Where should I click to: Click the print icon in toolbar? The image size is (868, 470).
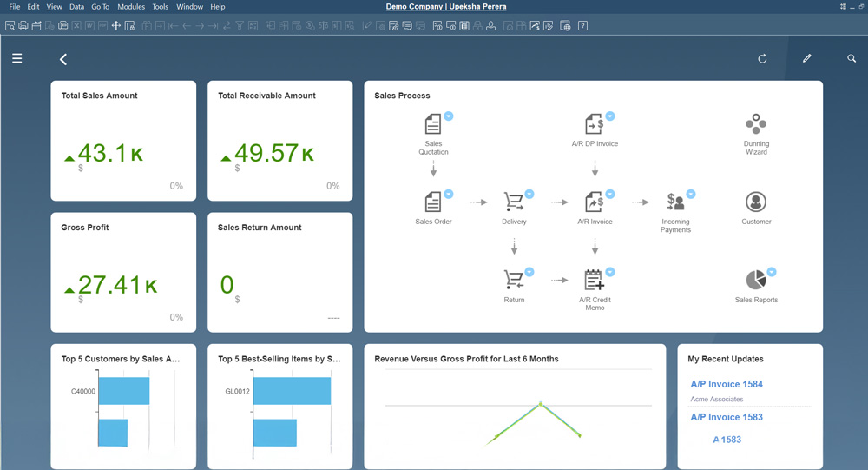[x=23, y=26]
